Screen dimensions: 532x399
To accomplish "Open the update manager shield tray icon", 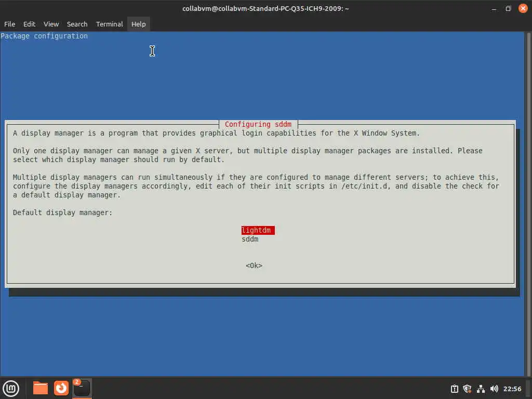I will pos(467,389).
